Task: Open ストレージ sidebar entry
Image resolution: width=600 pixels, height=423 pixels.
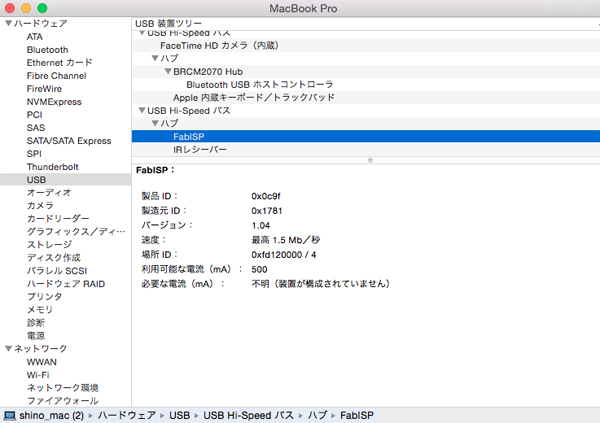Action: pos(49,245)
